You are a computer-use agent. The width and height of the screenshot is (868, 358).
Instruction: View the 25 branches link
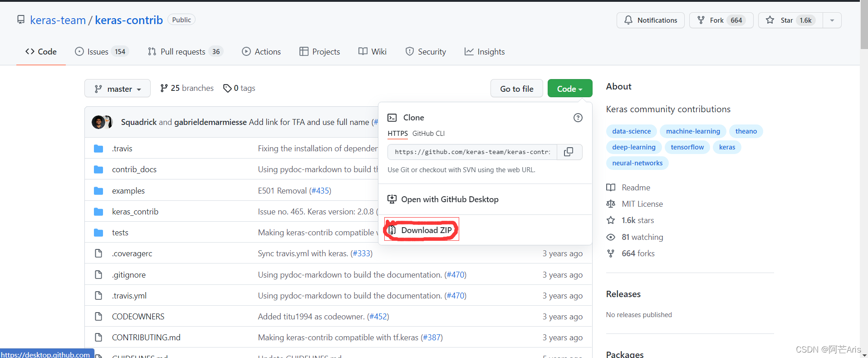click(186, 88)
